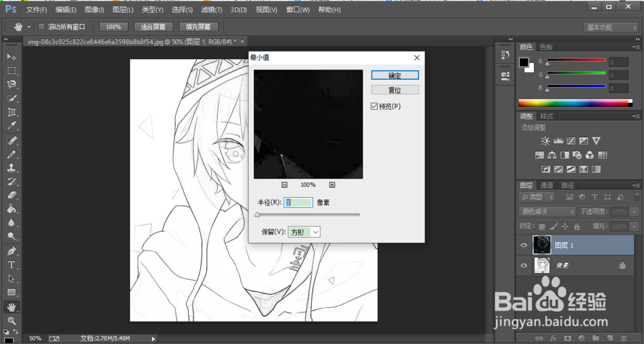Add a Photo Filter adjustment
Viewport: 644px width, 344px height.
pos(578,155)
